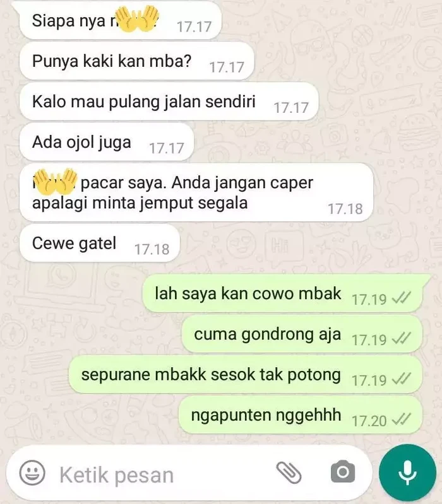Select the 'cuma gondrong aja' message
This screenshot has width=442, height=504.
point(302,334)
